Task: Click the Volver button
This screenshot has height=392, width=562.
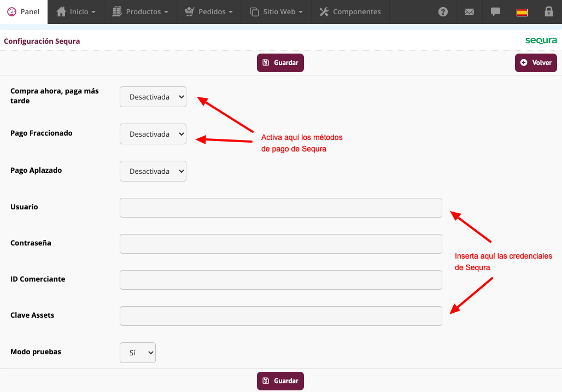Action: pos(536,63)
